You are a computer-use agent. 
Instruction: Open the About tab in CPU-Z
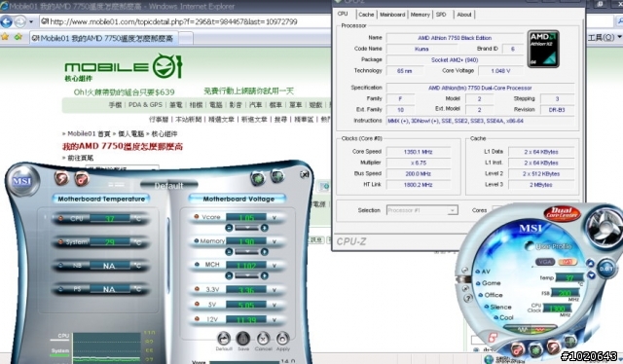464,15
